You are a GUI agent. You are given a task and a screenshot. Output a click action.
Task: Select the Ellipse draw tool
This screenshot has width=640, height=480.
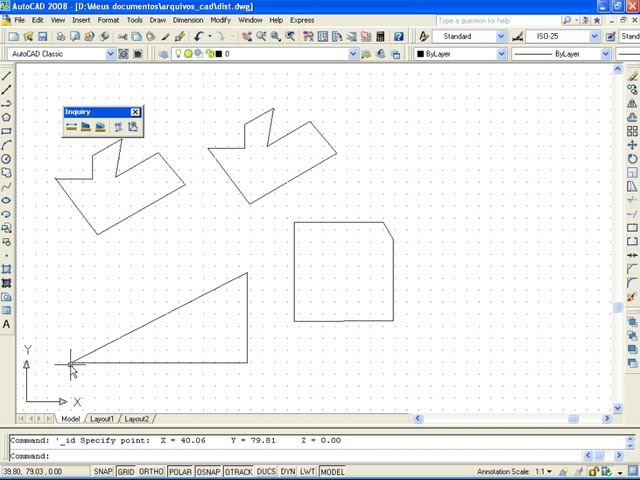tap(6, 200)
